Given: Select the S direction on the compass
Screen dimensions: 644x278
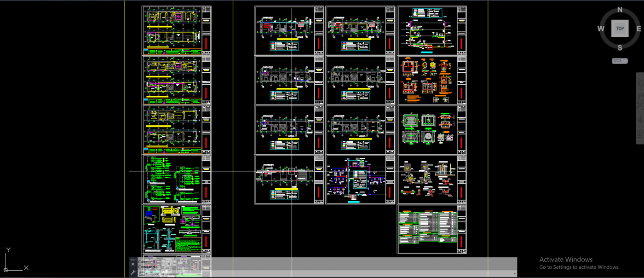Looking at the screenshot, I should click(620, 47).
